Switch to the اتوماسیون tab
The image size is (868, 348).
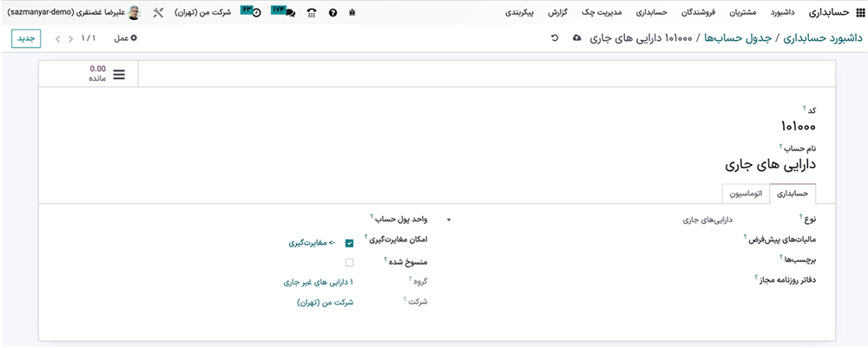pyautogui.click(x=746, y=193)
